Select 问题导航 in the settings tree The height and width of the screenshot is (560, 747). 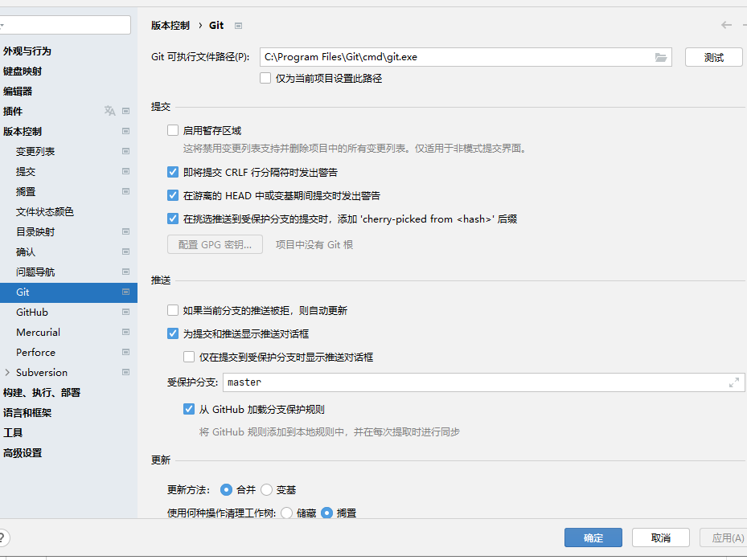pos(35,272)
